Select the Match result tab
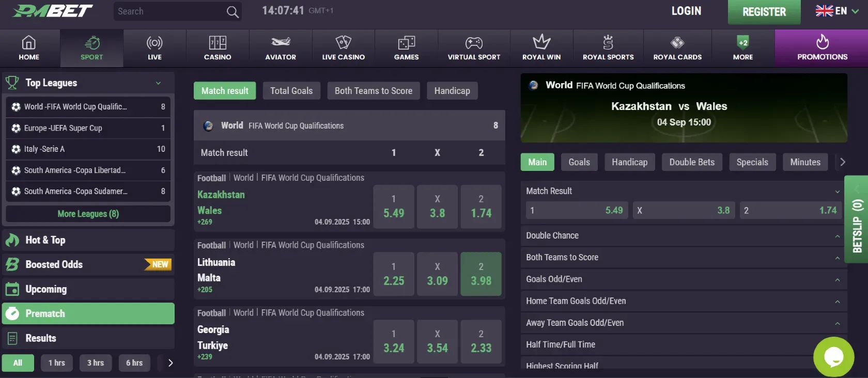Image resolution: width=868 pixels, height=378 pixels. click(225, 91)
